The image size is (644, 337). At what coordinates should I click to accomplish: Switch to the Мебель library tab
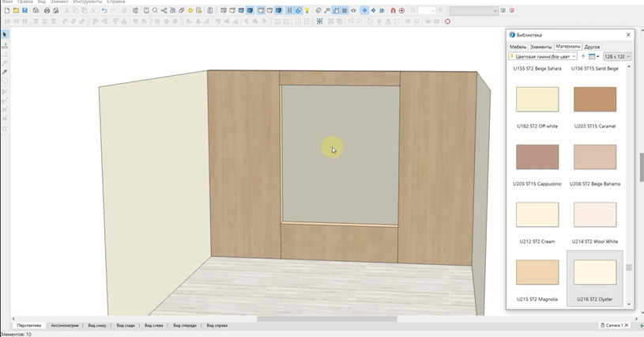pos(518,47)
